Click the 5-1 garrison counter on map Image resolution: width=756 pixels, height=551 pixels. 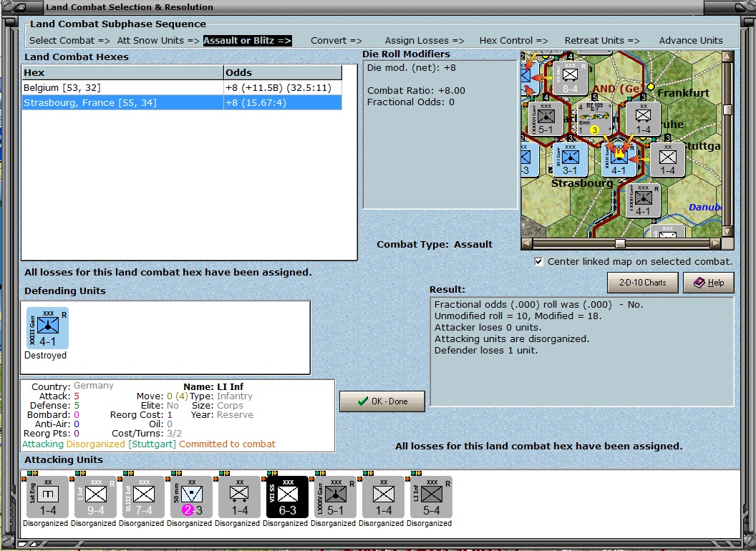546,119
